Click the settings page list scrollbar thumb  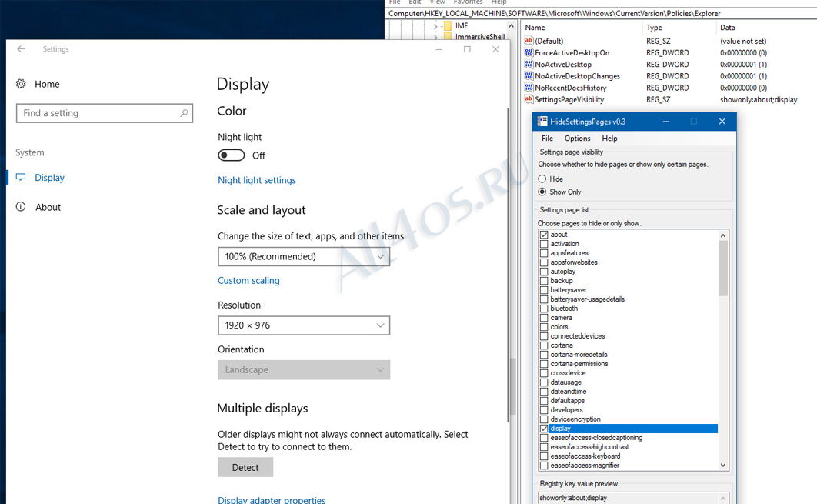722,268
